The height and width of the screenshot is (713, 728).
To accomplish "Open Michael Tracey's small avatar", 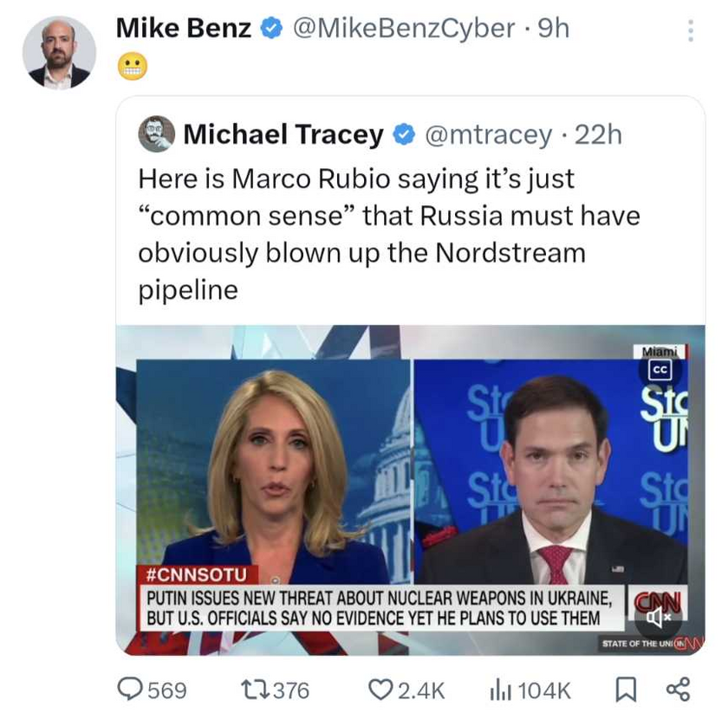I will (x=157, y=134).
